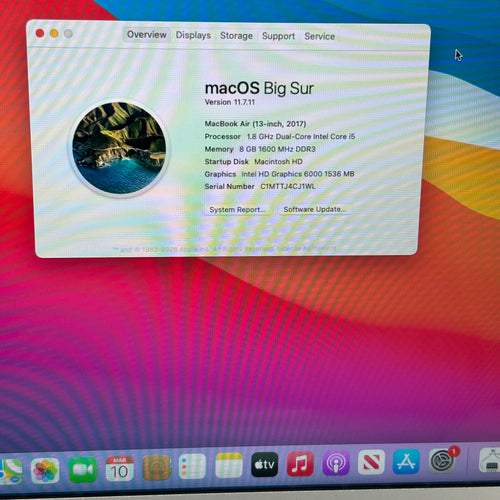This screenshot has height=500, width=500.
Task: Open the News app in the Dock
Action: [371, 462]
